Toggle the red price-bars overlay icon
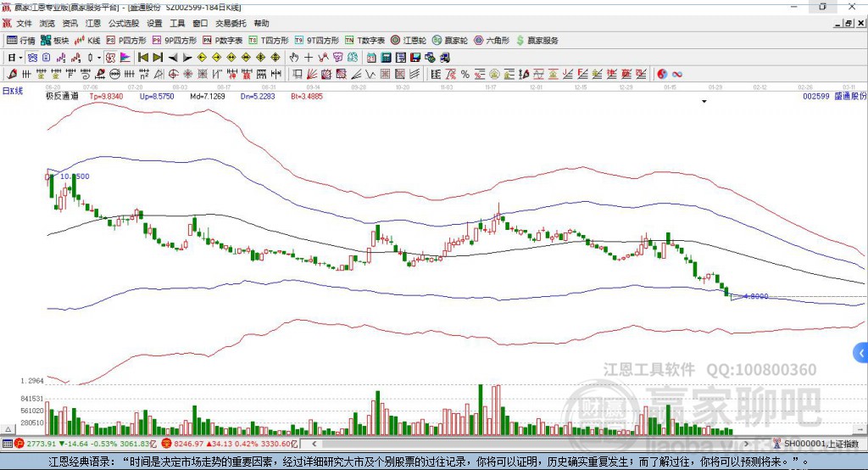 click(x=75, y=58)
